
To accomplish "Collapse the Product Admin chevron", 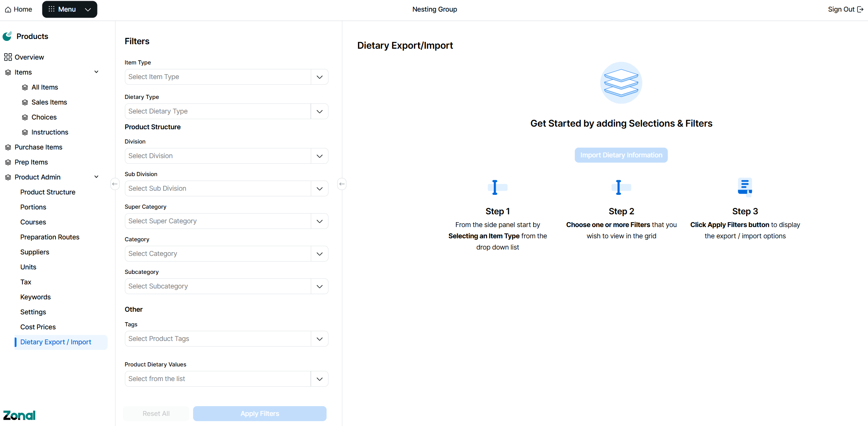I will (x=96, y=177).
